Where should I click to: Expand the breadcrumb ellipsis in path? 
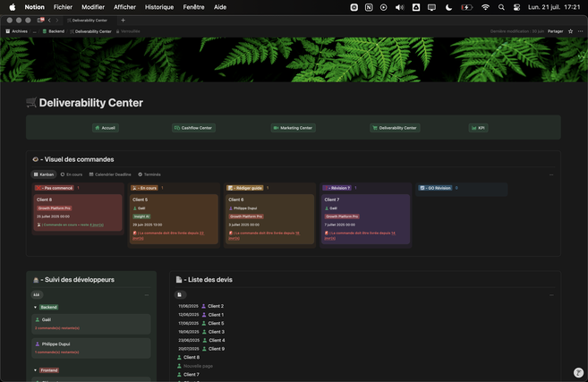(35, 31)
